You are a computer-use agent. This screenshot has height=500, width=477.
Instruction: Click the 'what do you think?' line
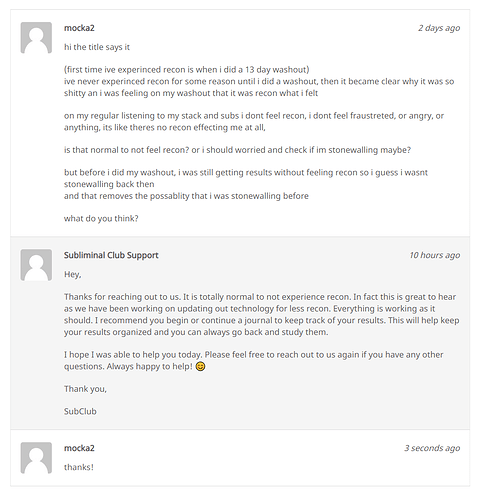(101, 219)
